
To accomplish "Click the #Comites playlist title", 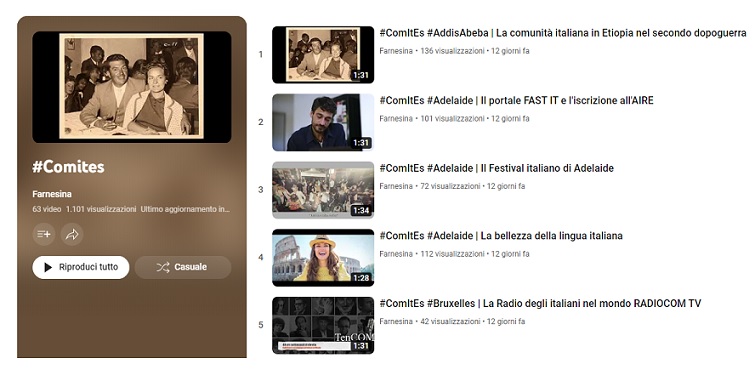I will click(x=68, y=167).
